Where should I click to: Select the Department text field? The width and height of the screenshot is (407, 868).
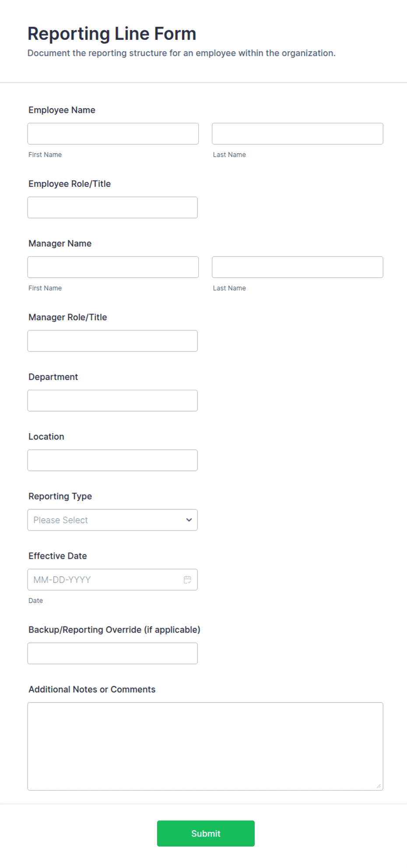click(x=112, y=400)
